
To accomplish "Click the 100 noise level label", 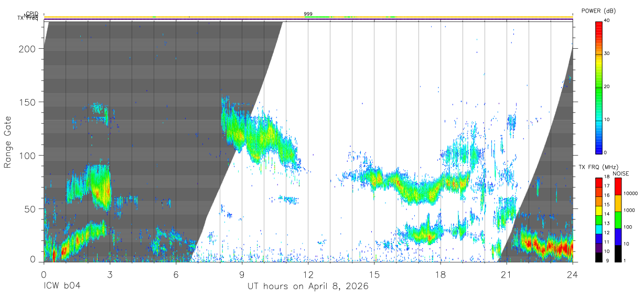I will click(x=628, y=227).
